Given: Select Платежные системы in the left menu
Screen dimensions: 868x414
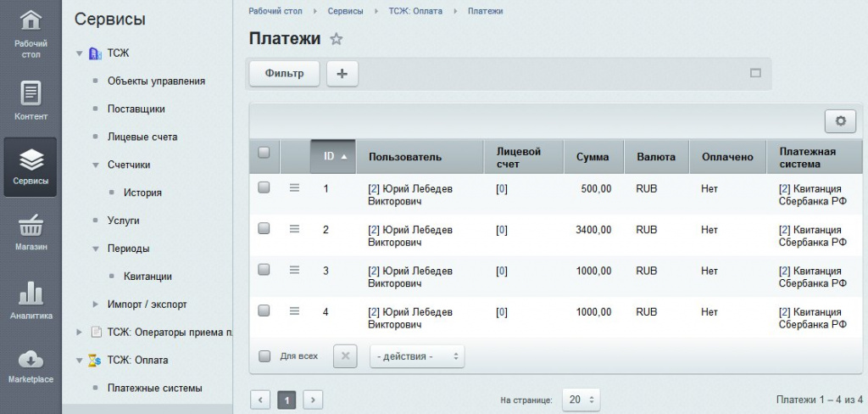Looking at the screenshot, I should [x=154, y=388].
